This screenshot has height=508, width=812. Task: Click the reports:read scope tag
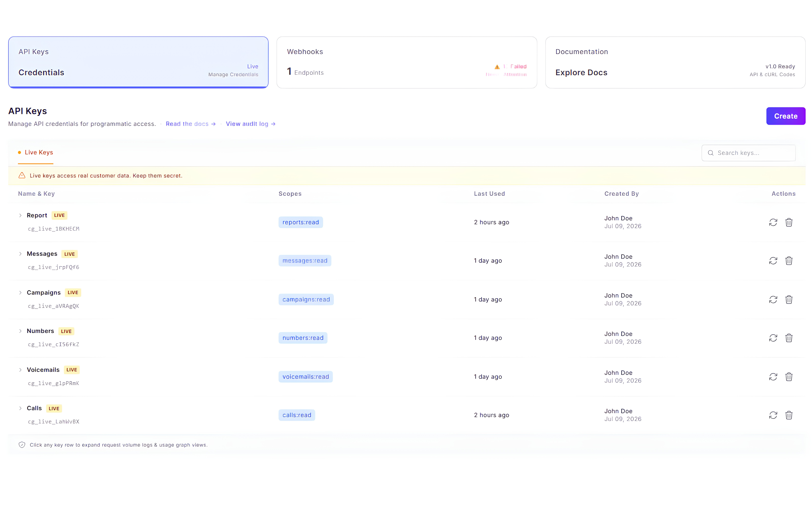point(301,222)
